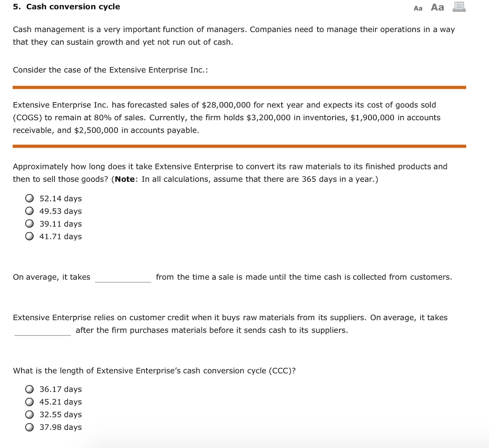Increase text size with the large Aa icon
Screen dimensions: 489x448
click(437, 7)
